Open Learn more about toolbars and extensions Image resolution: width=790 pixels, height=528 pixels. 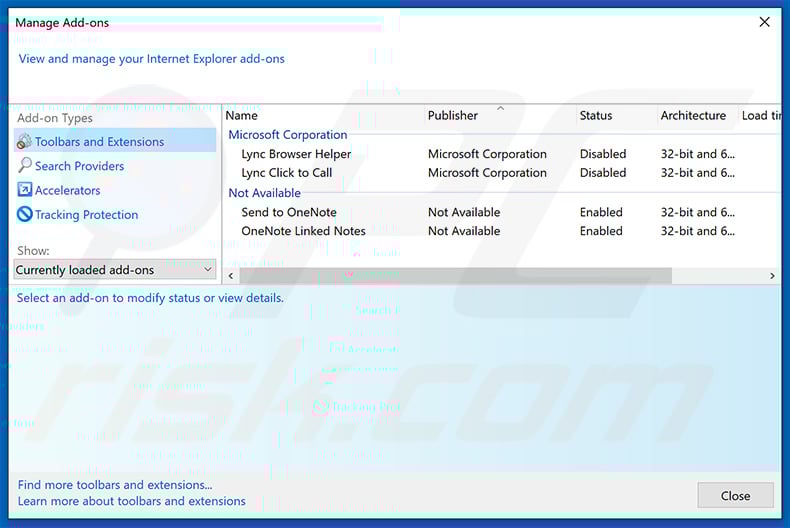point(131,501)
